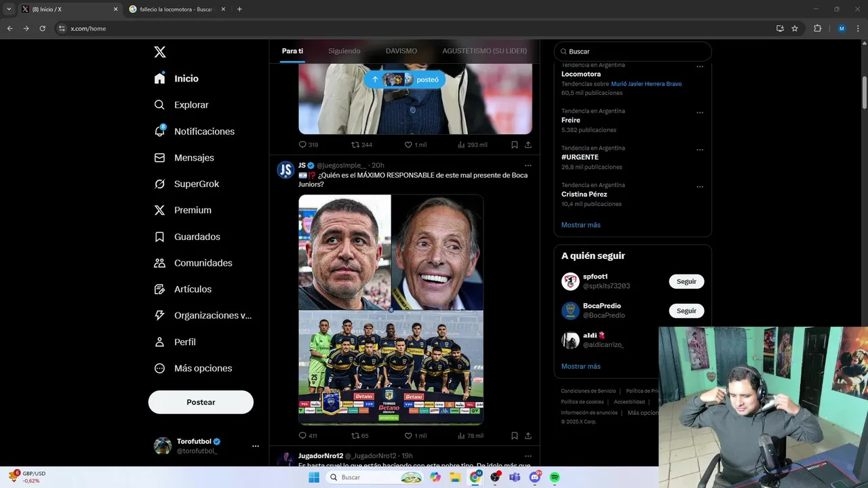
Task: Open Organizaciones verificadas sidebar item
Action: [203, 316]
